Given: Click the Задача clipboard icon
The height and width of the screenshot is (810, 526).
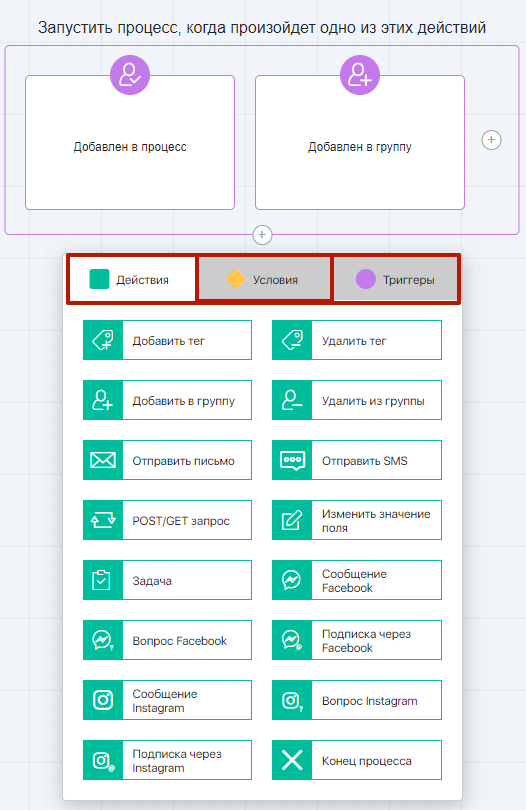Looking at the screenshot, I should coord(103,580).
